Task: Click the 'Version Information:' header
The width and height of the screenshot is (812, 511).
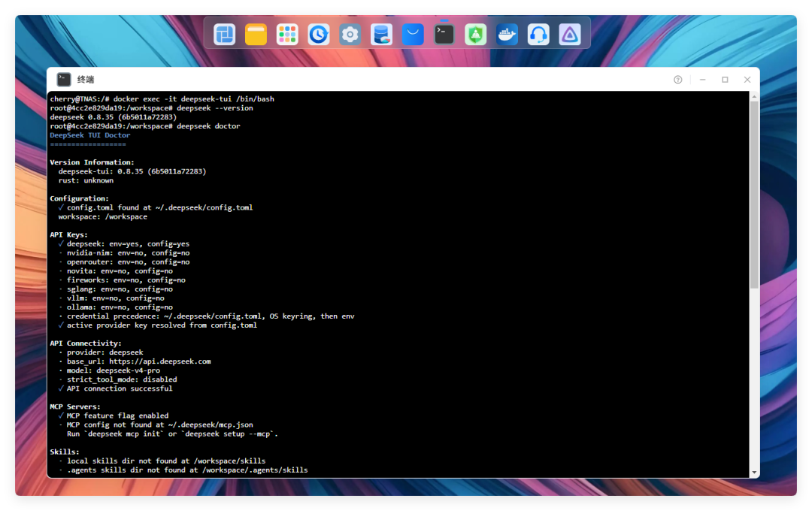Action: point(92,162)
